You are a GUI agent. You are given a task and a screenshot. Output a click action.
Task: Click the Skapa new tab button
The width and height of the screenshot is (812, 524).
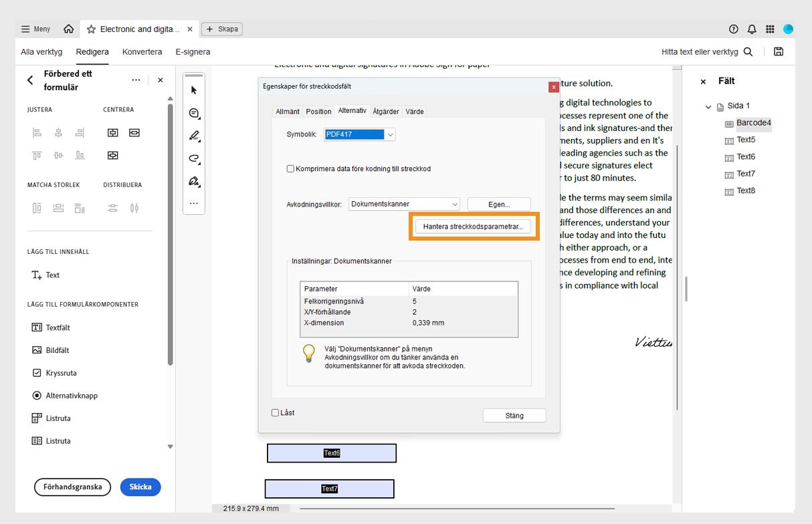(221, 29)
